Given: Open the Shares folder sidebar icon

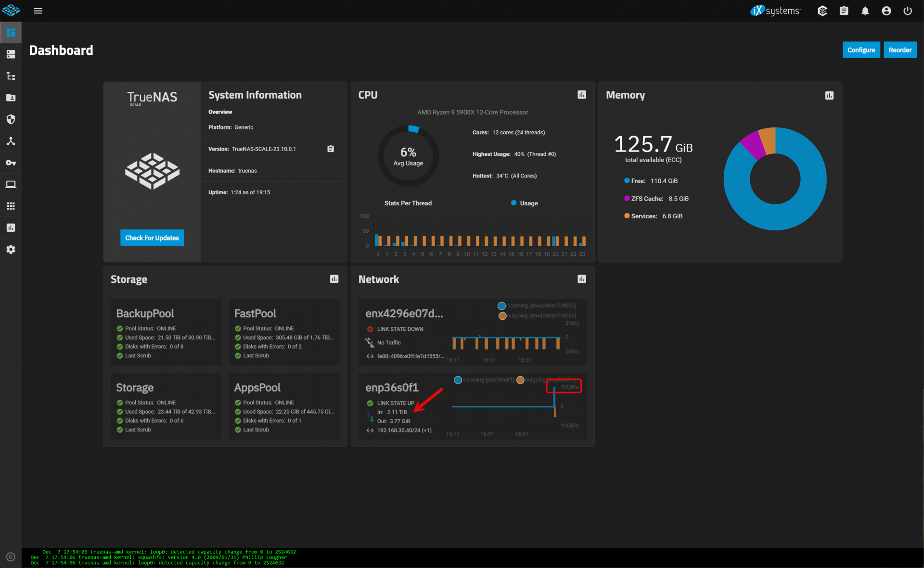Looking at the screenshot, I should coord(11,98).
